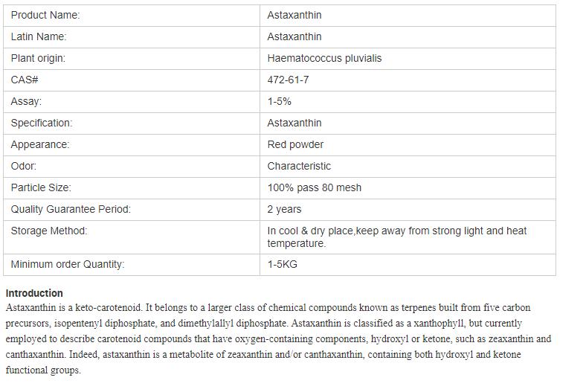Viewport: 586px width, 392px height.
Task: Select the Specification label
Action: pyautogui.click(x=42, y=123)
